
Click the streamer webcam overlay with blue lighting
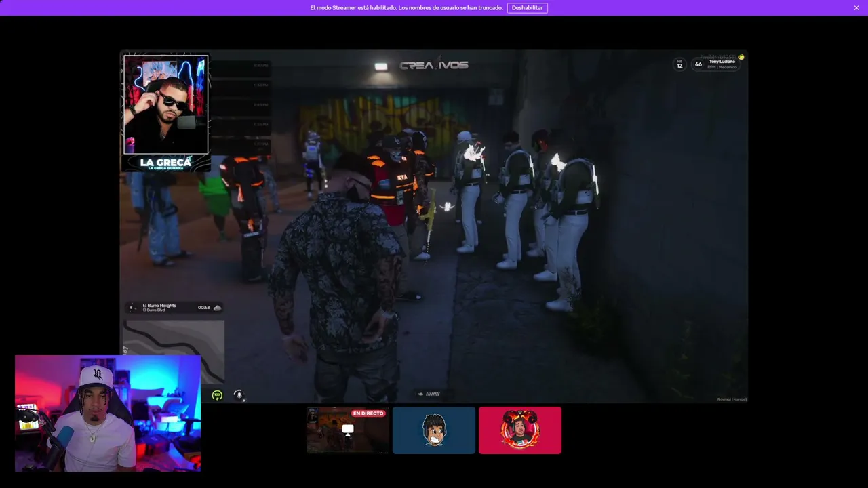pos(108,413)
